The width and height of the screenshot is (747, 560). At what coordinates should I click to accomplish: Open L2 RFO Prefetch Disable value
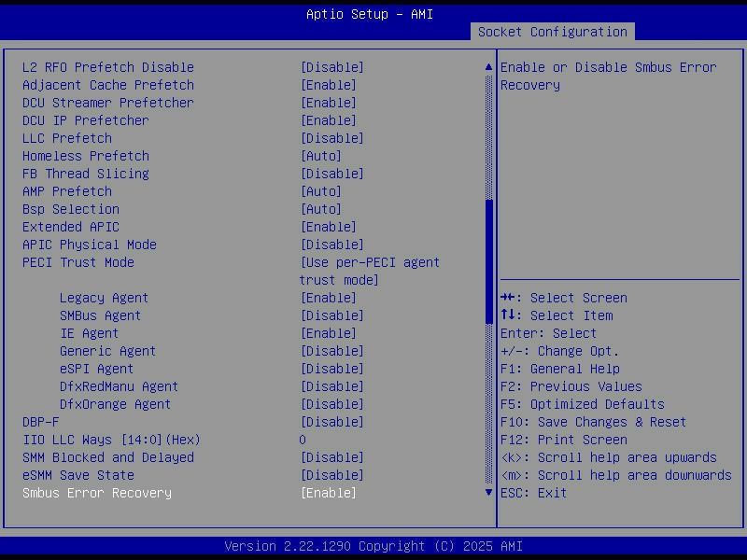pos(332,67)
